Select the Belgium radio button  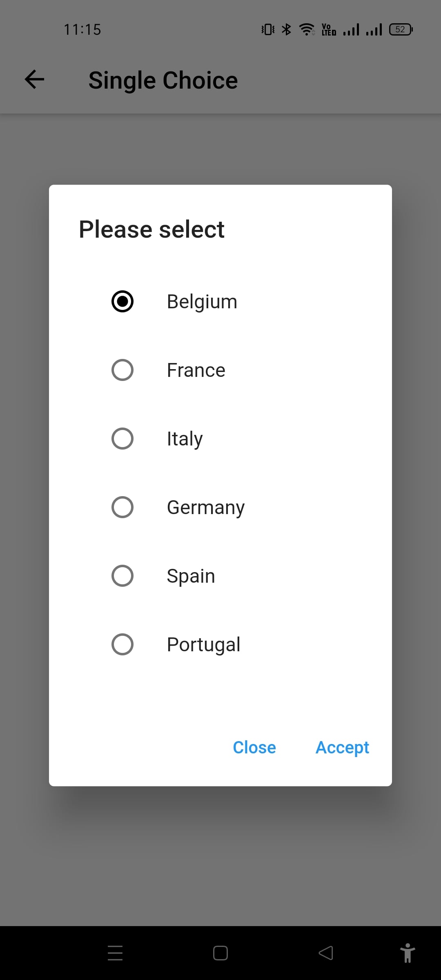122,301
